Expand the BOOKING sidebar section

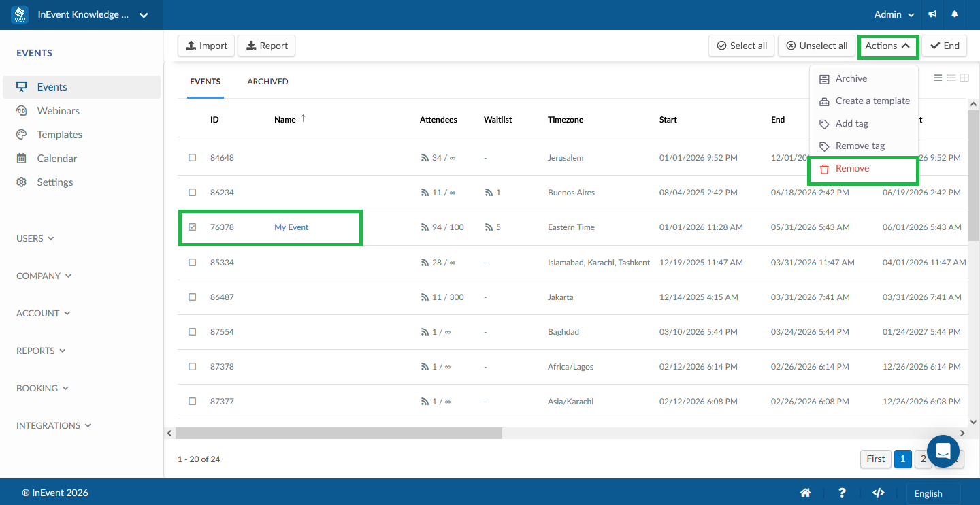tap(43, 388)
